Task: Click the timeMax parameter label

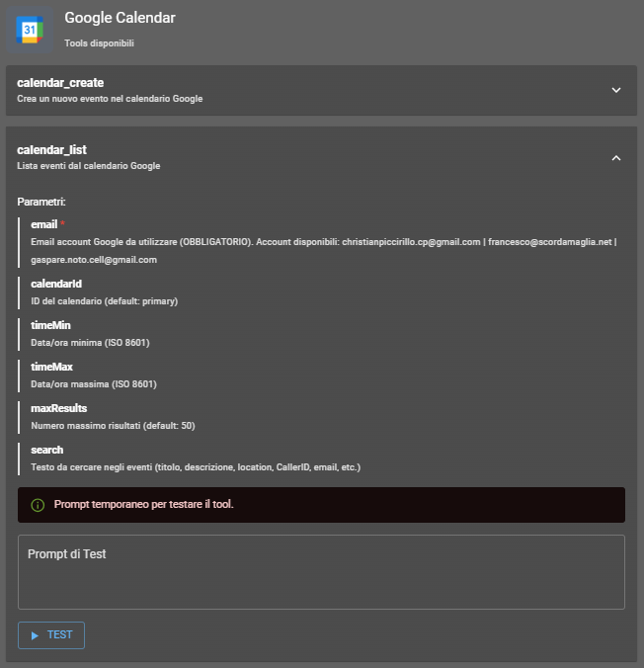Action: [51, 367]
